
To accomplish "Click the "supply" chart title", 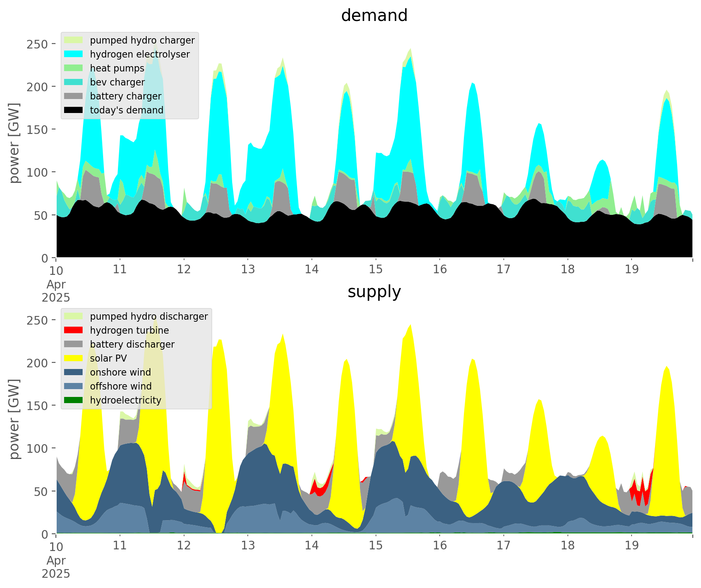I will coord(374,292).
